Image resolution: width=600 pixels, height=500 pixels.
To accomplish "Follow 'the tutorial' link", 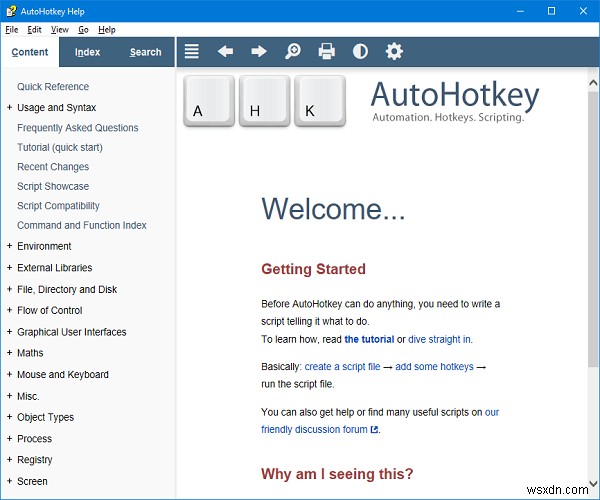I will pyautogui.click(x=369, y=339).
